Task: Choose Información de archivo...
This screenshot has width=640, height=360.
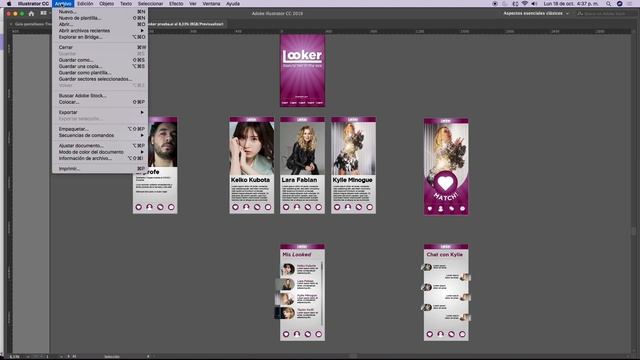Action: (100, 158)
